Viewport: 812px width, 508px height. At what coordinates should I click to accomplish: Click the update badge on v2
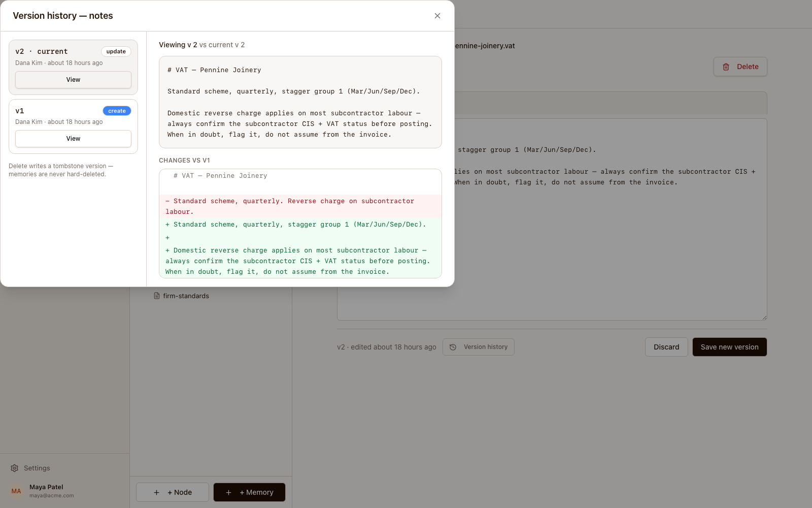point(116,51)
